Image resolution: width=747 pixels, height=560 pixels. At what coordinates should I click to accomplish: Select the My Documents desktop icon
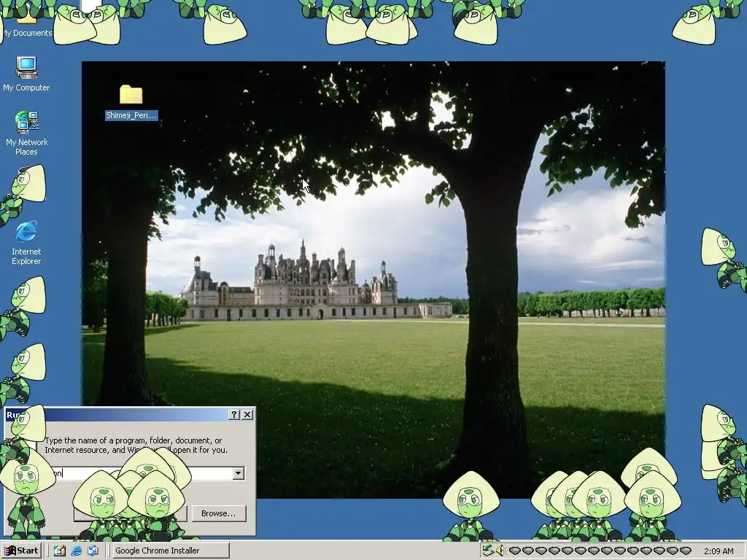click(27, 20)
